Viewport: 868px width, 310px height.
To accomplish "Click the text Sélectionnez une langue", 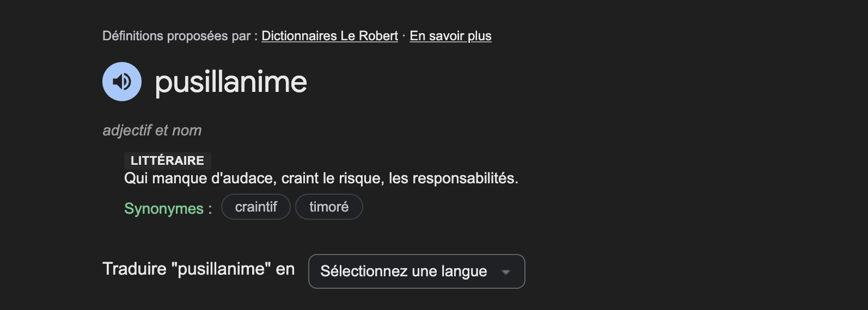I will pos(404,271).
